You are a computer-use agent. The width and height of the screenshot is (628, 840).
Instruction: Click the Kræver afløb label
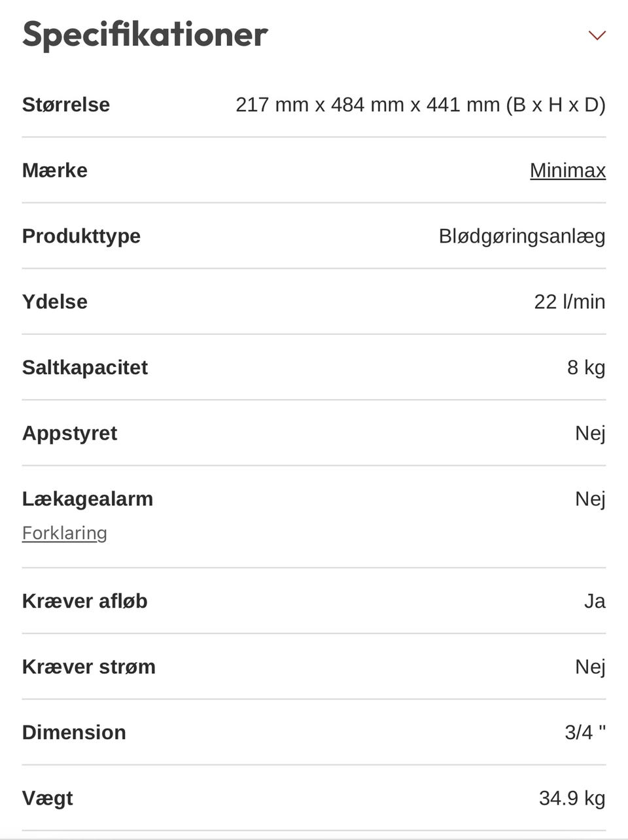click(x=85, y=601)
